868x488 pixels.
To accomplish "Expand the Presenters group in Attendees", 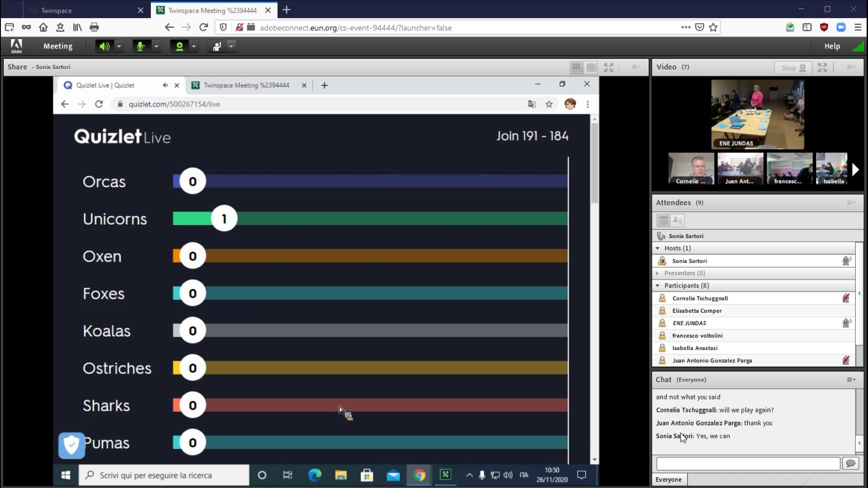I will pyautogui.click(x=658, y=273).
